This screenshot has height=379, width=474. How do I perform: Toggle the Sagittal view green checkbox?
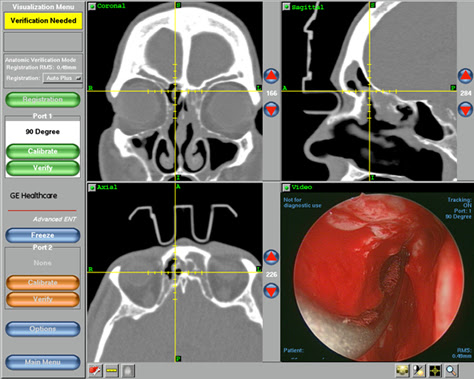point(286,6)
